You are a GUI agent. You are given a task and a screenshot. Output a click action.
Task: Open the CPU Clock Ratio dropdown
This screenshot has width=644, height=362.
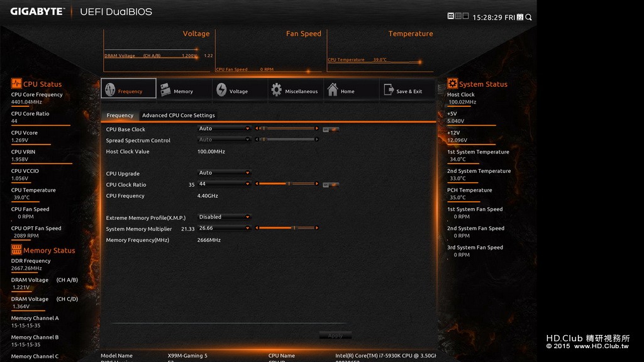click(x=224, y=184)
